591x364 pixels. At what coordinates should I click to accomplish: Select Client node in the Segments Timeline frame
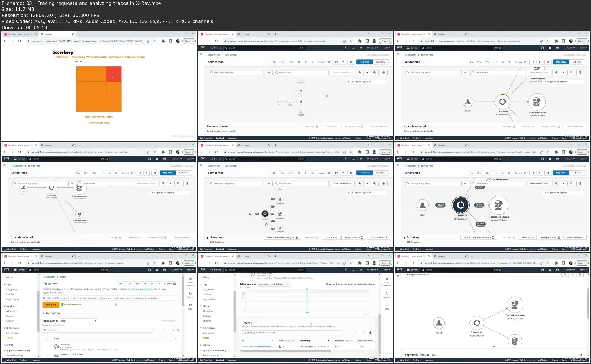[x=439, y=323]
